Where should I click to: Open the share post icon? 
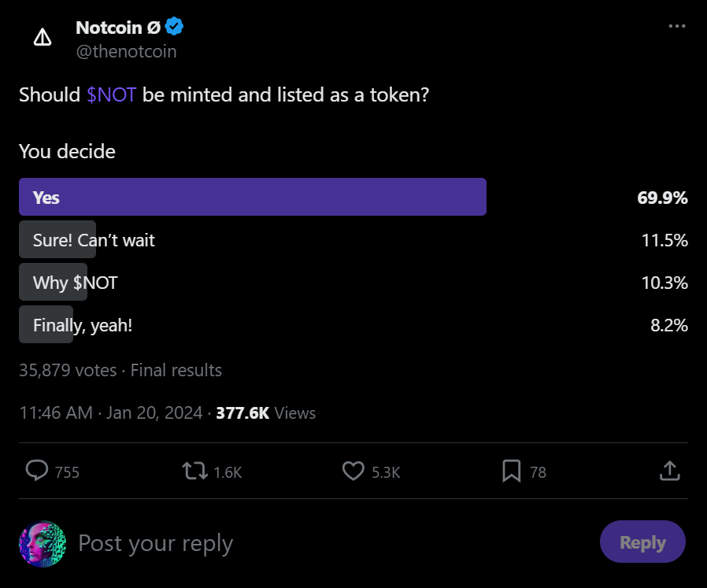coord(668,471)
